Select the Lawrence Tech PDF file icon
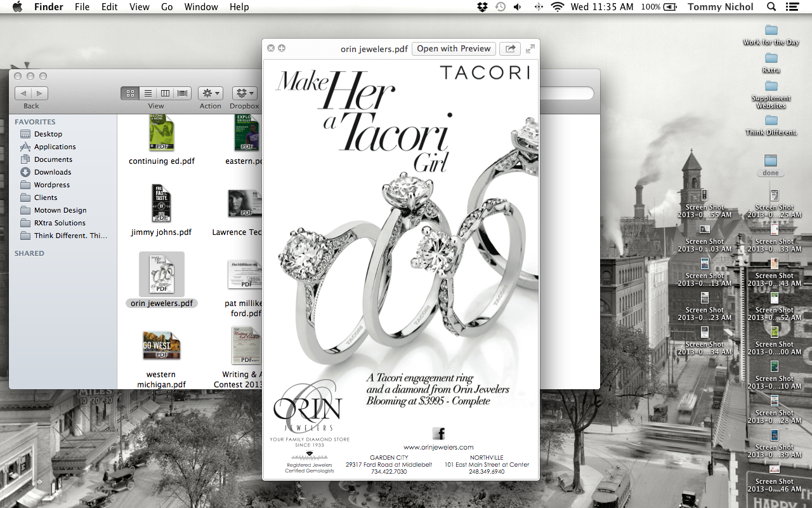This screenshot has height=508, width=812. (x=245, y=203)
